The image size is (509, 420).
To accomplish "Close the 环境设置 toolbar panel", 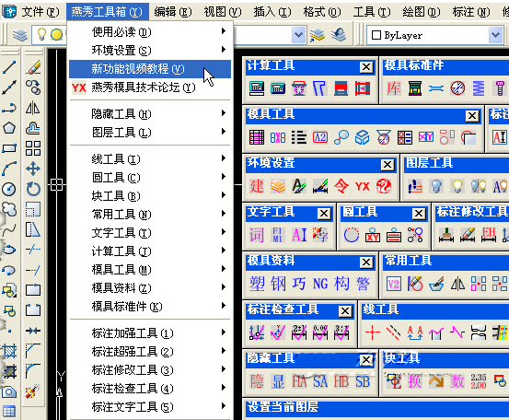I will [x=388, y=165].
